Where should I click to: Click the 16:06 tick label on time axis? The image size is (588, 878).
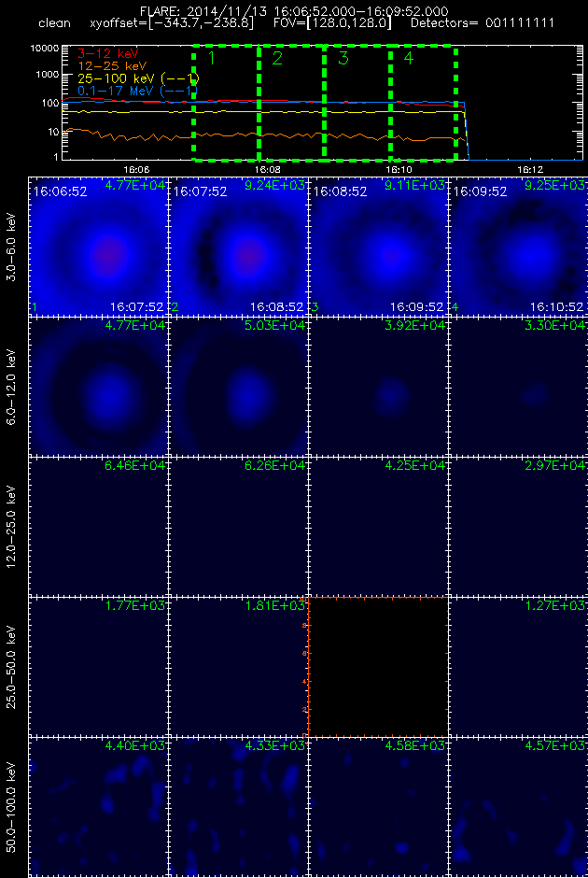(x=136, y=168)
